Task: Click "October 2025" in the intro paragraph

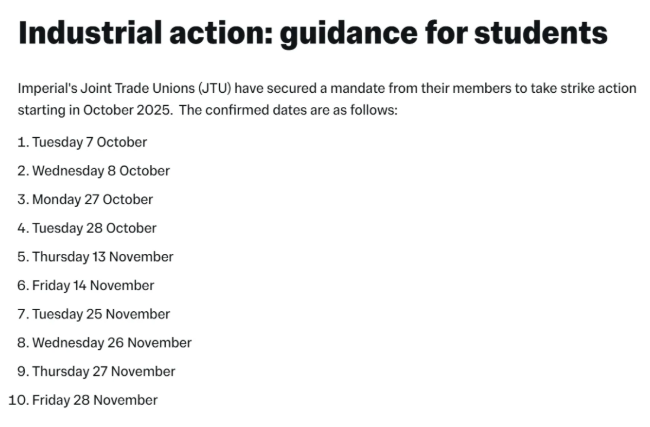Action: pos(130,109)
